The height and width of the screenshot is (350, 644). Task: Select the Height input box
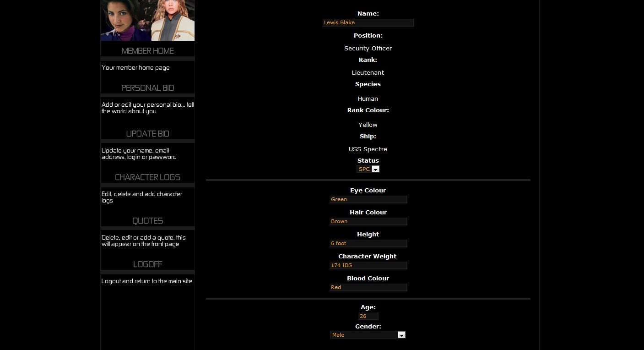(x=368, y=243)
